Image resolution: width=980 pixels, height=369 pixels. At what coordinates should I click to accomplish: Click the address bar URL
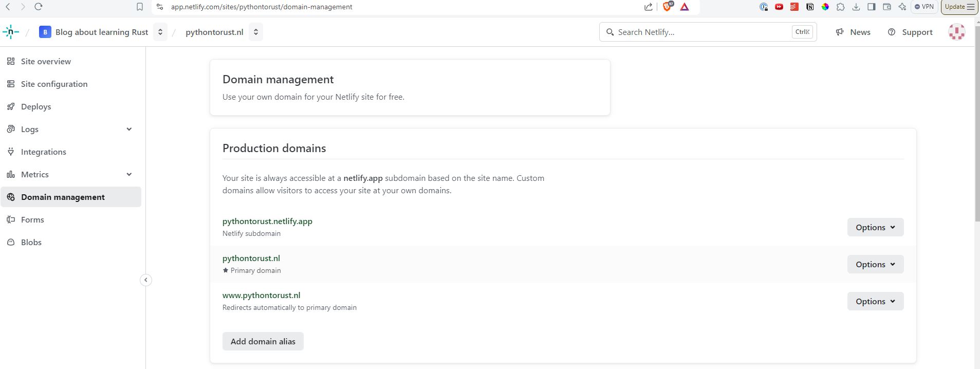click(262, 7)
